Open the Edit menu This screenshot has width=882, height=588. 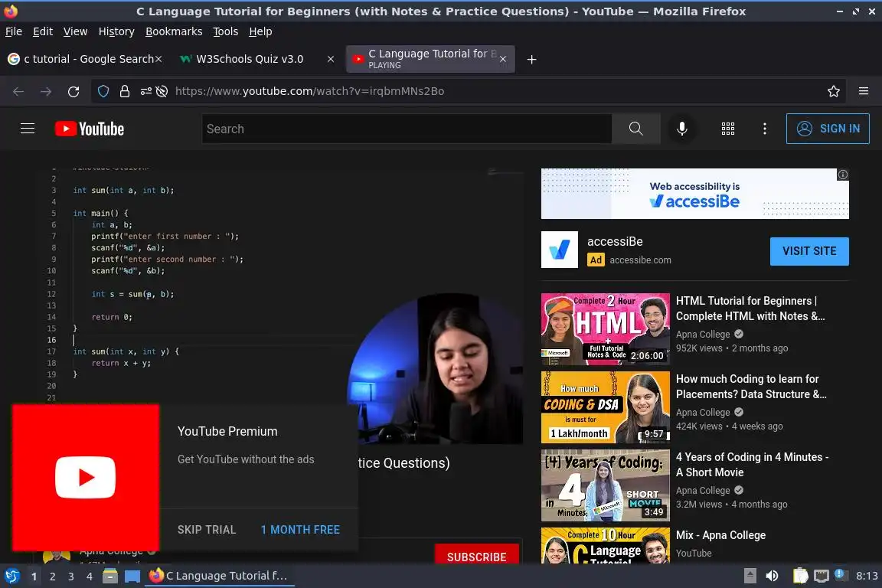coord(43,31)
